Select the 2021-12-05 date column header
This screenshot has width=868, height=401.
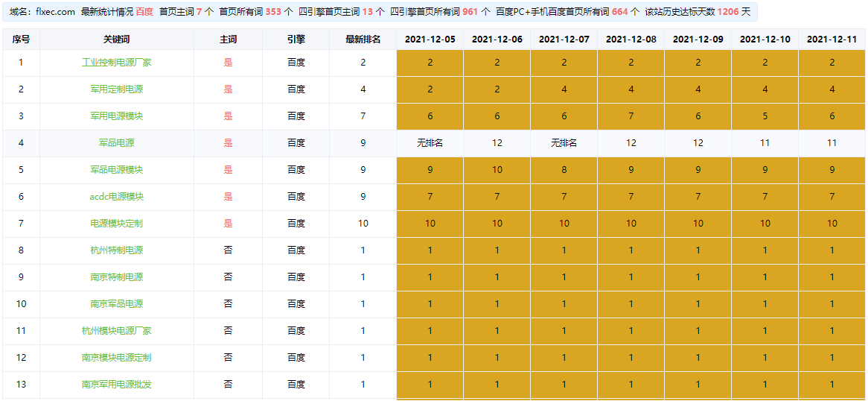(x=430, y=40)
